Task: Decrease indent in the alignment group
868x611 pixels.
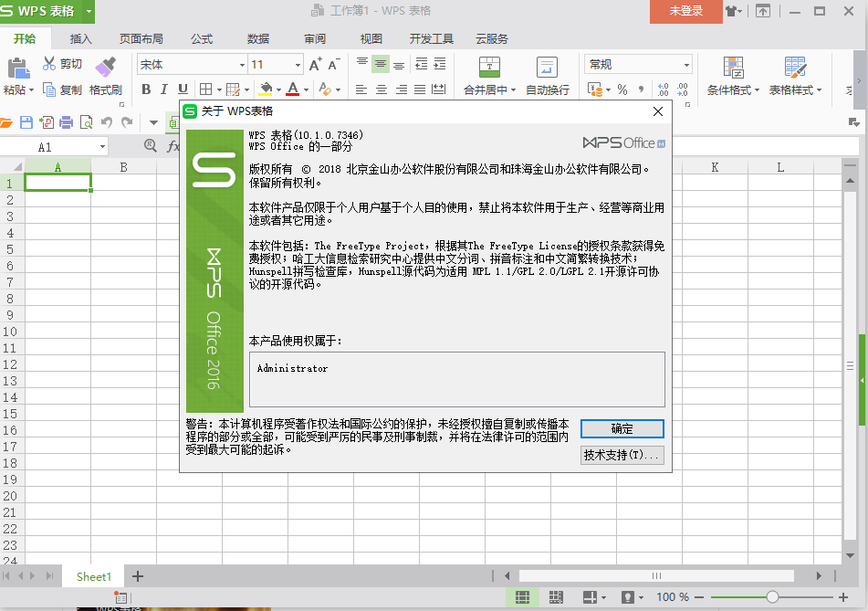Action: [x=422, y=64]
